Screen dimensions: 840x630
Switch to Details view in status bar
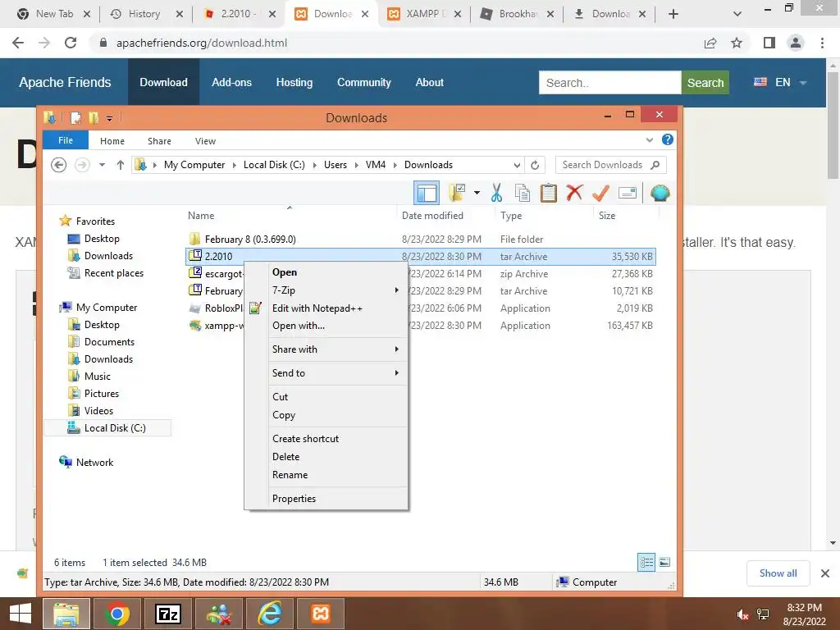click(646, 562)
